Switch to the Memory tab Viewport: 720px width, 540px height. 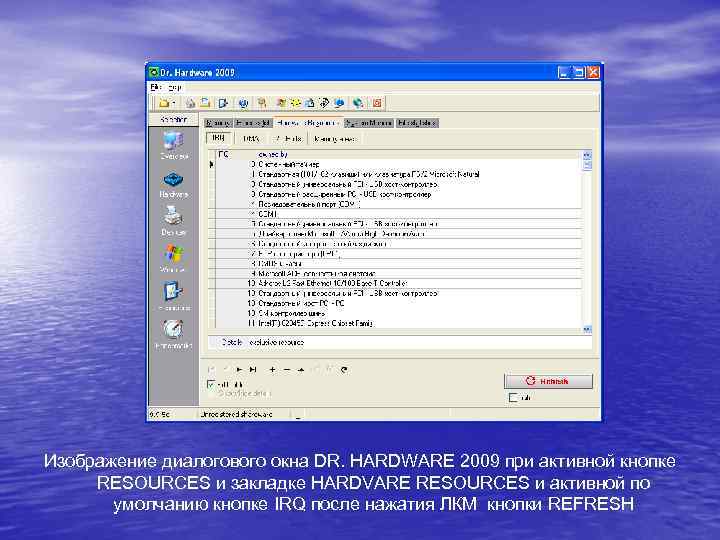pyautogui.click(x=218, y=123)
